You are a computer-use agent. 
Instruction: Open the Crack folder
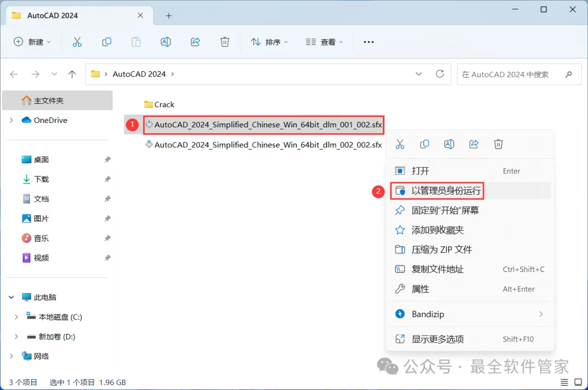coord(160,104)
